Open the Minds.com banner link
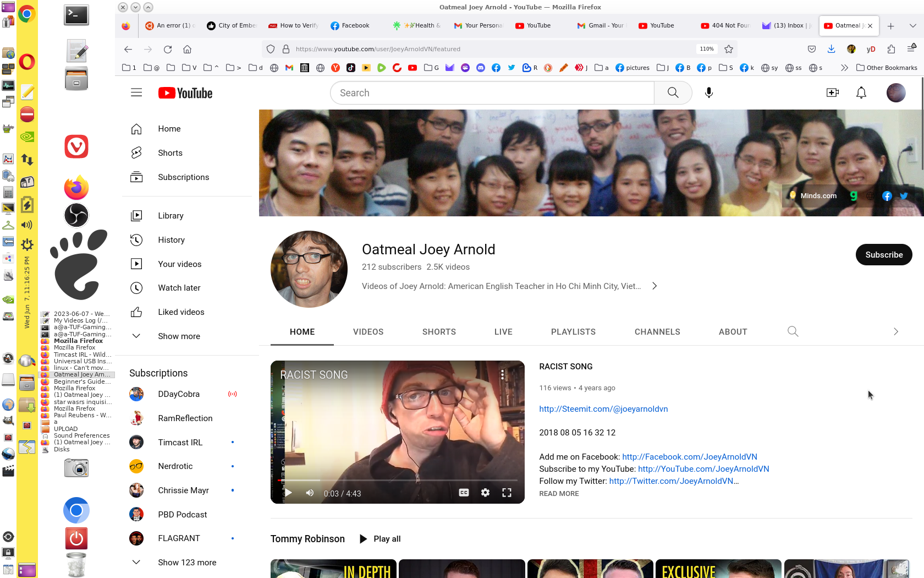Viewport: 924px width, 578px height. click(812, 196)
